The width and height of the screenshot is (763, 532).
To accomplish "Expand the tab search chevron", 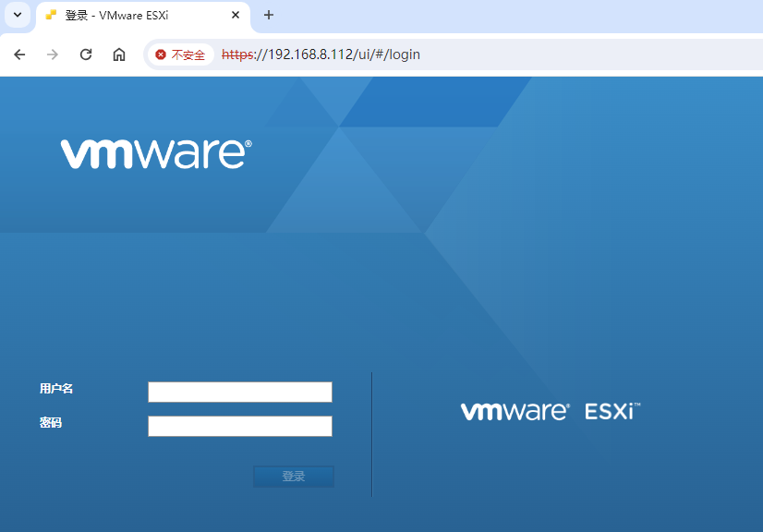I will (x=17, y=15).
